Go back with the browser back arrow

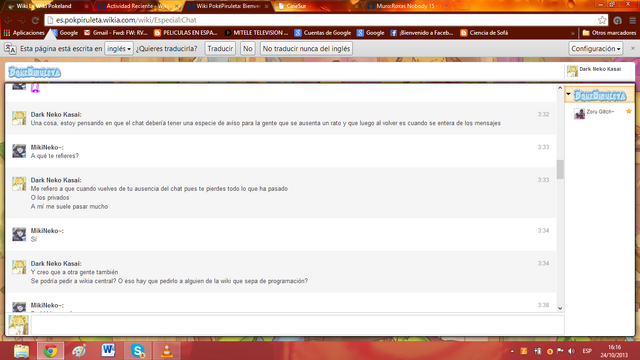pyautogui.click(x=8, y=20)
